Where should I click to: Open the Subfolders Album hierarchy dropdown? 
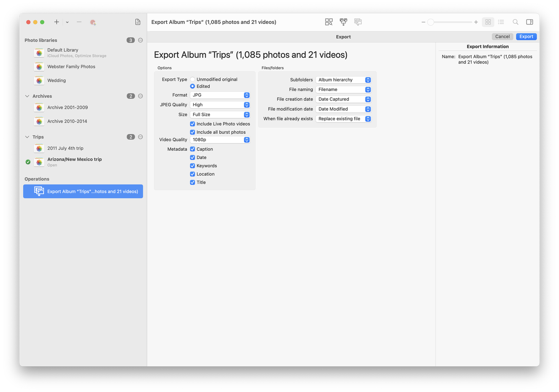343,80
